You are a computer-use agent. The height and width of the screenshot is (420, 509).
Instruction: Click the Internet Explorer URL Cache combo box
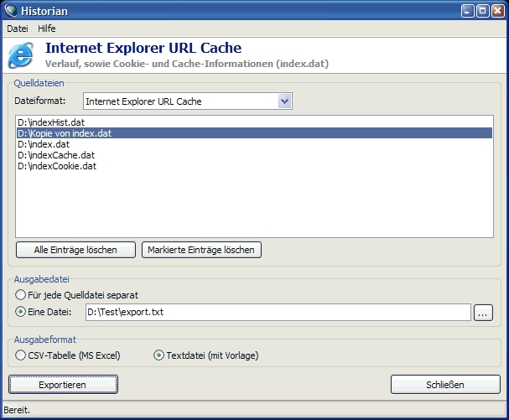point(180,101)
